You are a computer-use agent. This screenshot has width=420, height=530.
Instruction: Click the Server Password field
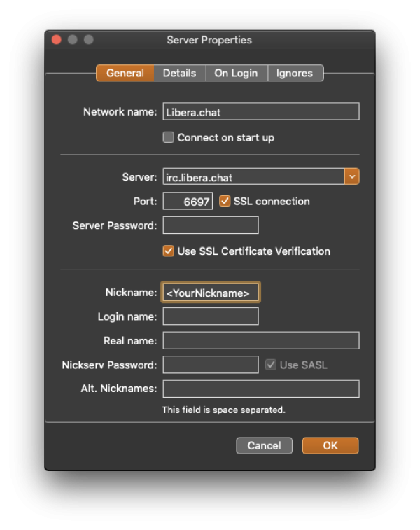pos(211,225)
